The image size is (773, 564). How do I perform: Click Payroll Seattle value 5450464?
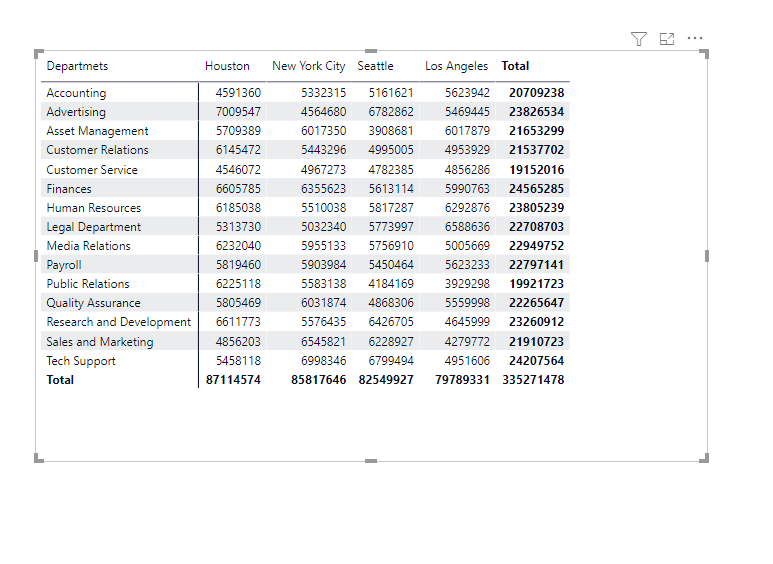point(391,265)
